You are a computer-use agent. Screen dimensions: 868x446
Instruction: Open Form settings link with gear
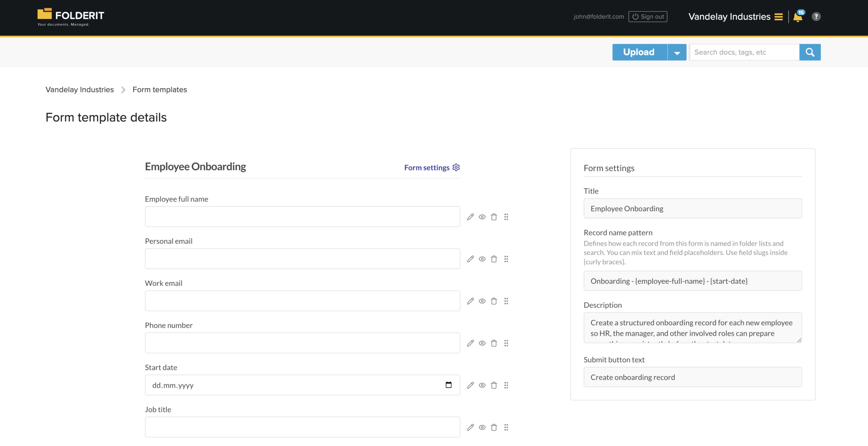[432, 167]
